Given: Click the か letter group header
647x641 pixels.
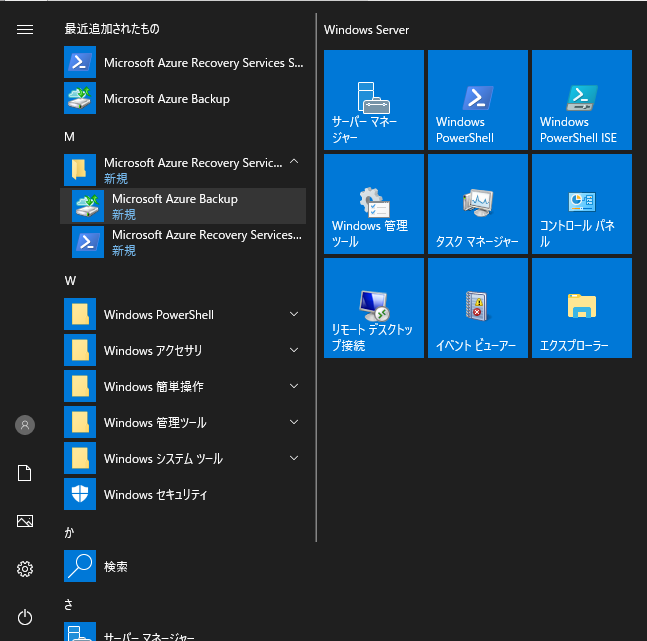Looking at the screenshot, I should [x=69, y=532].
